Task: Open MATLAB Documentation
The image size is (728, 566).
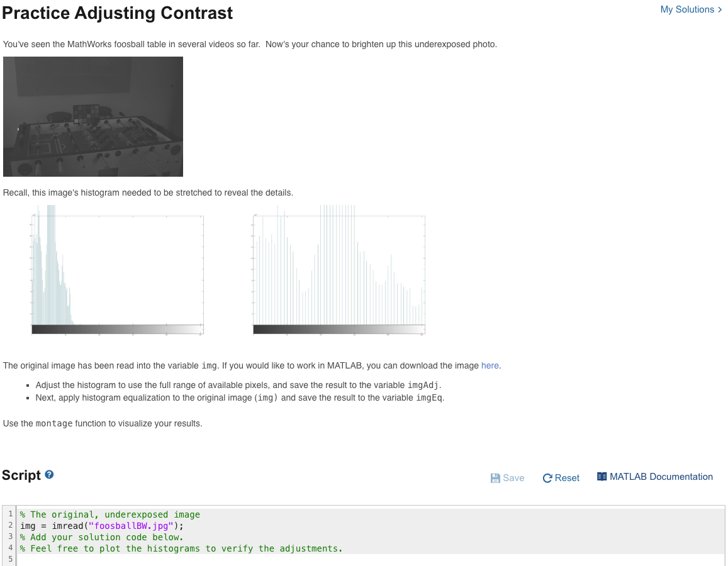Action: point(661,477)
